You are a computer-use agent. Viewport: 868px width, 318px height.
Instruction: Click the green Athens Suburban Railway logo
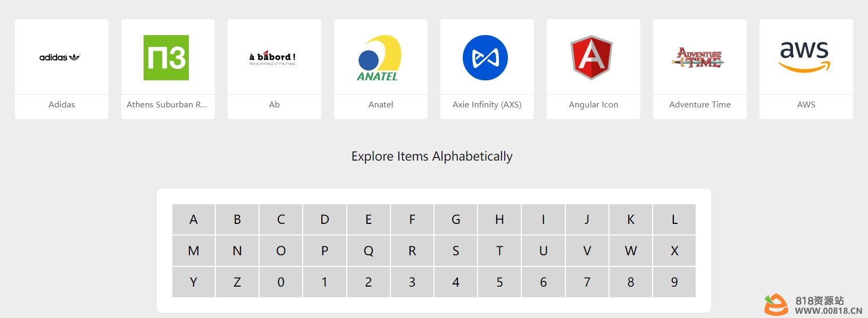pos(166,57)
